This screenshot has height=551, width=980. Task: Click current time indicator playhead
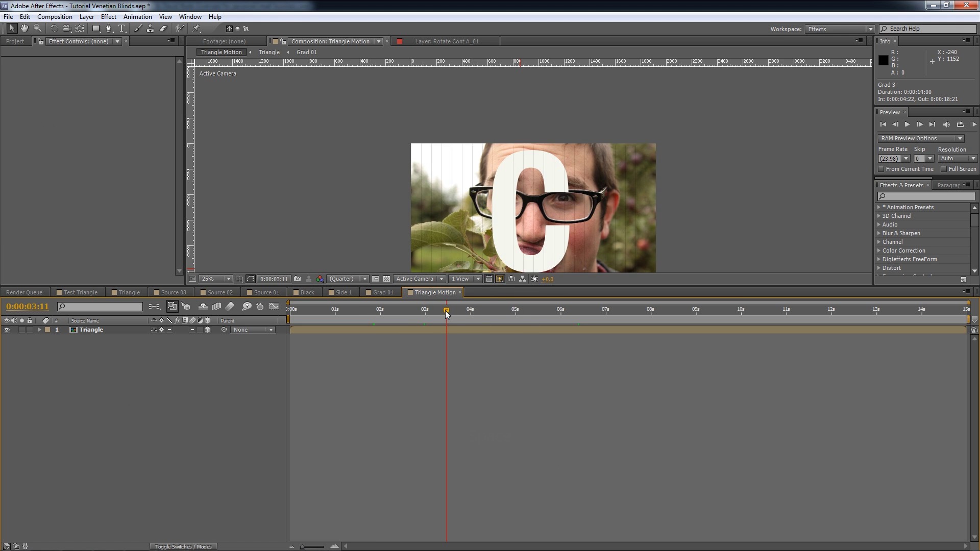(x=447, y=310)
